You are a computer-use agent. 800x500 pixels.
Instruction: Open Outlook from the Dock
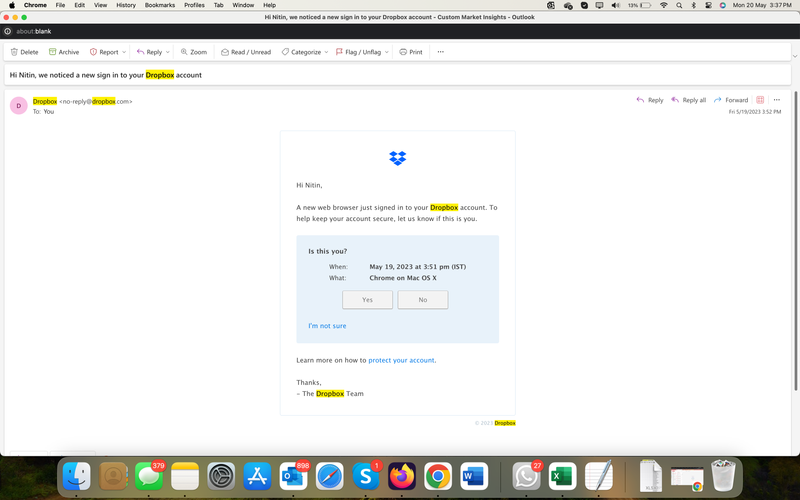[x=293, y=476]
